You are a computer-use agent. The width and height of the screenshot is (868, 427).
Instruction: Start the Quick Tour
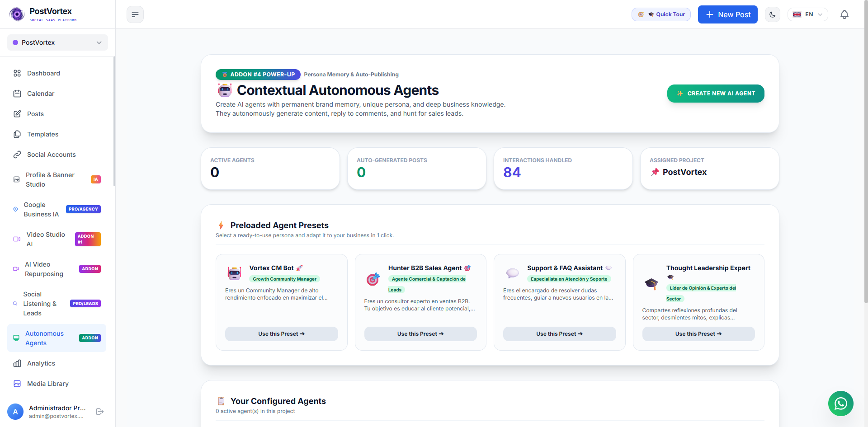tap(661, 14)
